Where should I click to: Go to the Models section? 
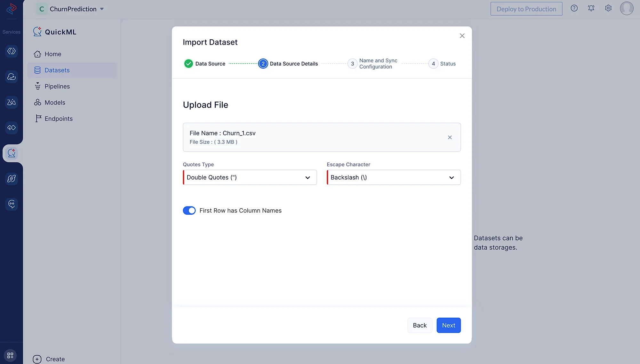point(55,103)
